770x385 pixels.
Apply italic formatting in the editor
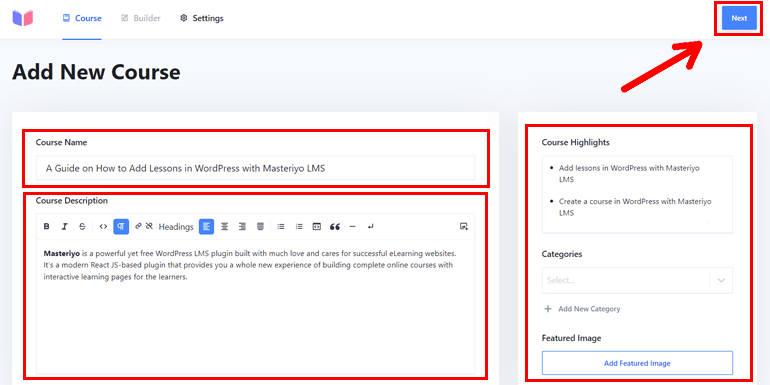tap(64, 226)
